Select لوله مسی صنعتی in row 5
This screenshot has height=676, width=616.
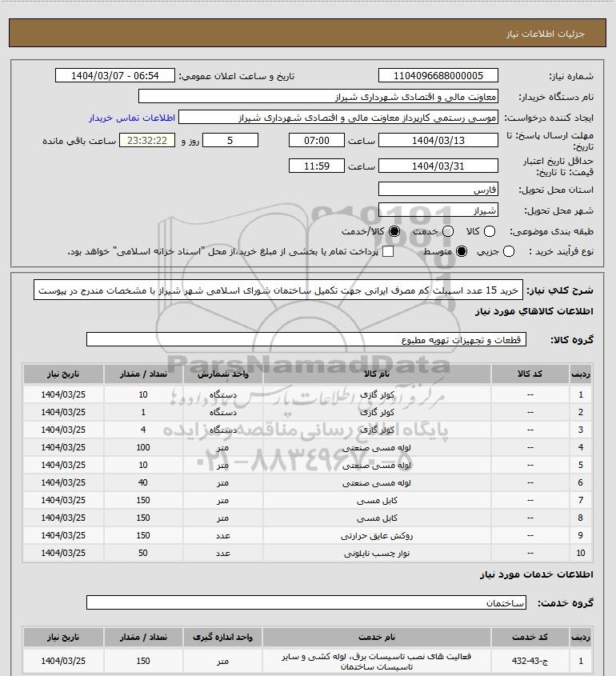click(x=377, y=465)
